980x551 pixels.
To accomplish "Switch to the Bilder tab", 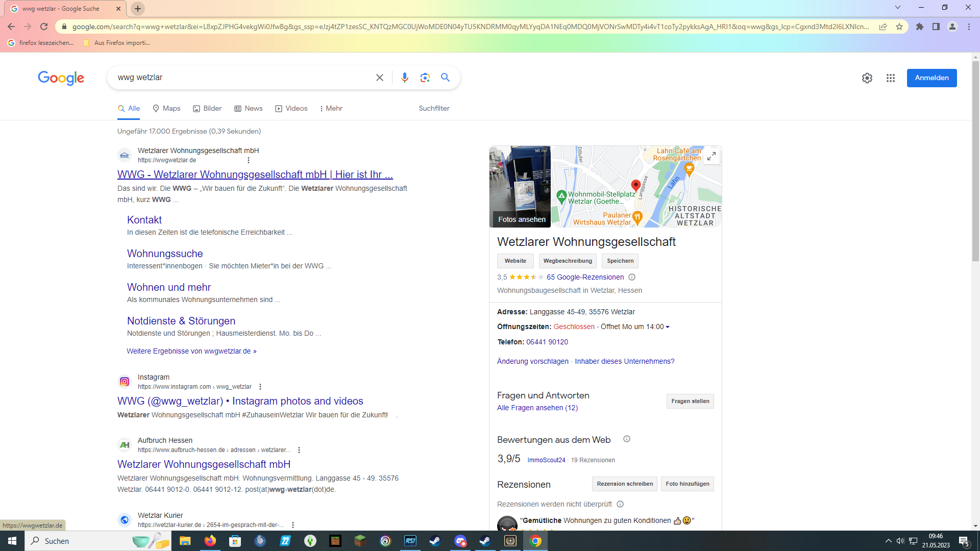I will click(207, 108).
